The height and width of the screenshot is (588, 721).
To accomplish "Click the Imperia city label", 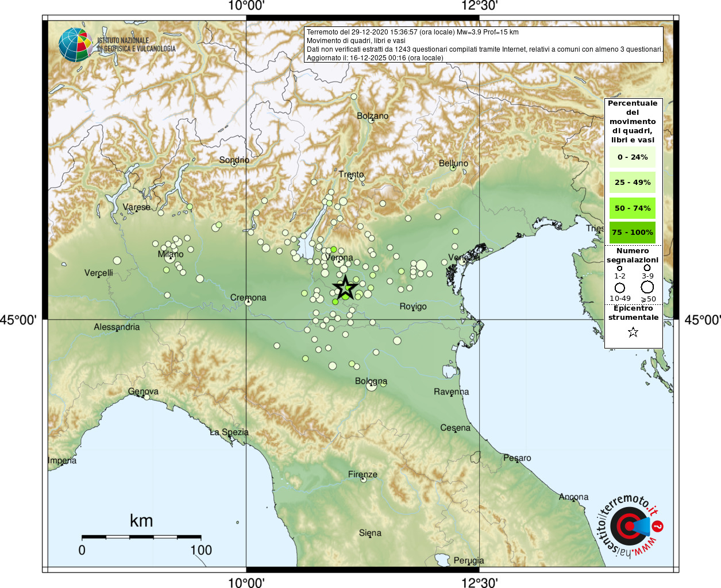I will click(x=62, y=461).
